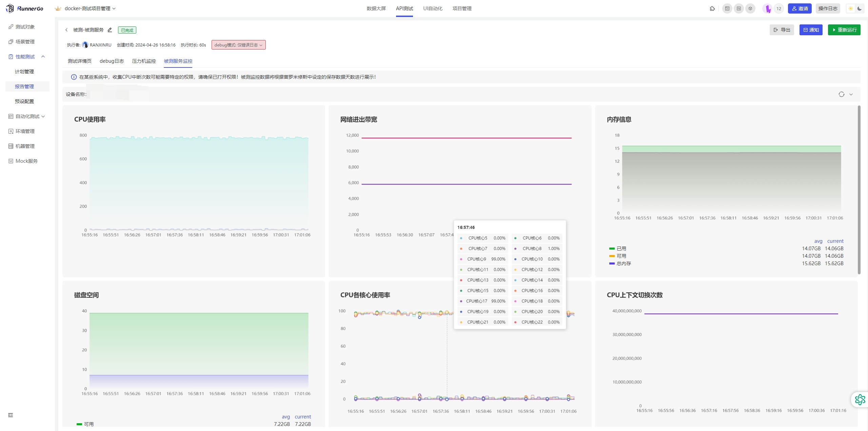Viewport: 868px width, 431px height.
Task: Collapse the sidebar using bottom-left icon
Action: [x=11, y=415]
